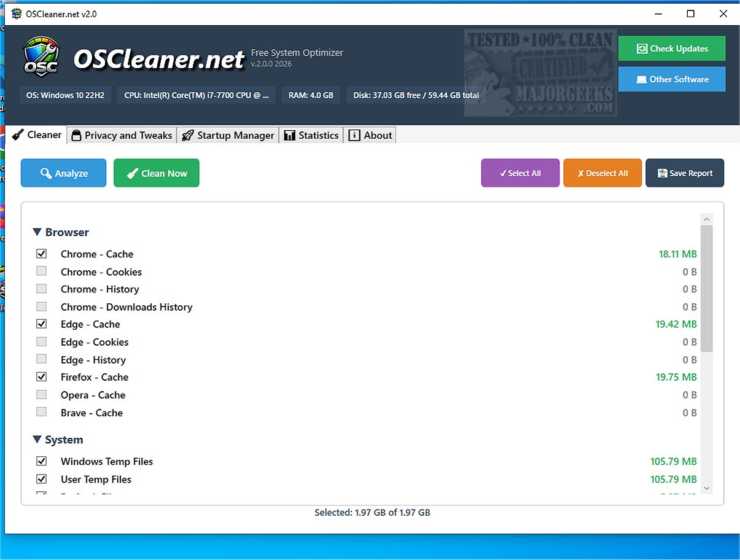This screenshot has width=740, height=560.
Task: Click the Disk: 37.03 GB free badge
Action: pos(416,95)
